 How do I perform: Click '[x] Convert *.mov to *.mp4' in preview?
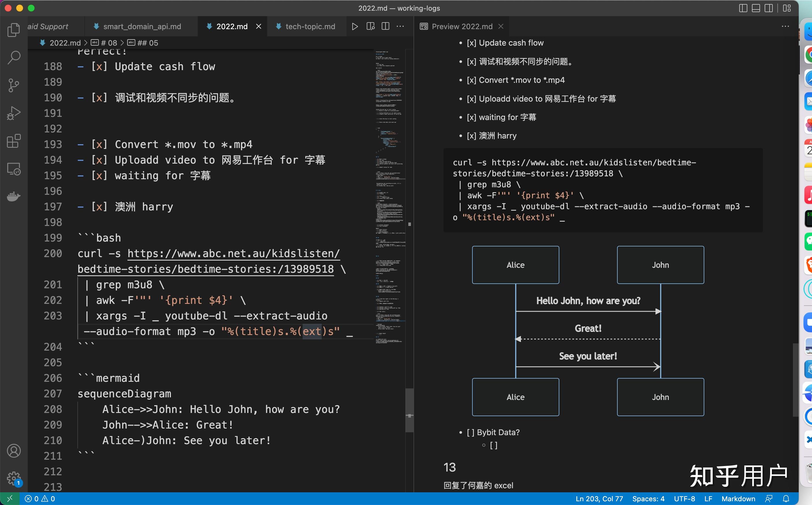tap(516, 80)
